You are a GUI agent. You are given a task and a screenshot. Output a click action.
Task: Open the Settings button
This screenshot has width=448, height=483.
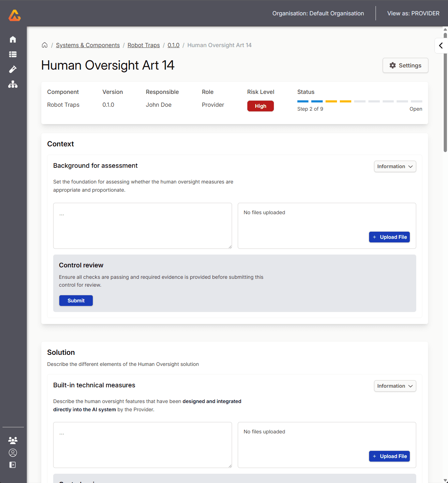click(x=405, y=65)
